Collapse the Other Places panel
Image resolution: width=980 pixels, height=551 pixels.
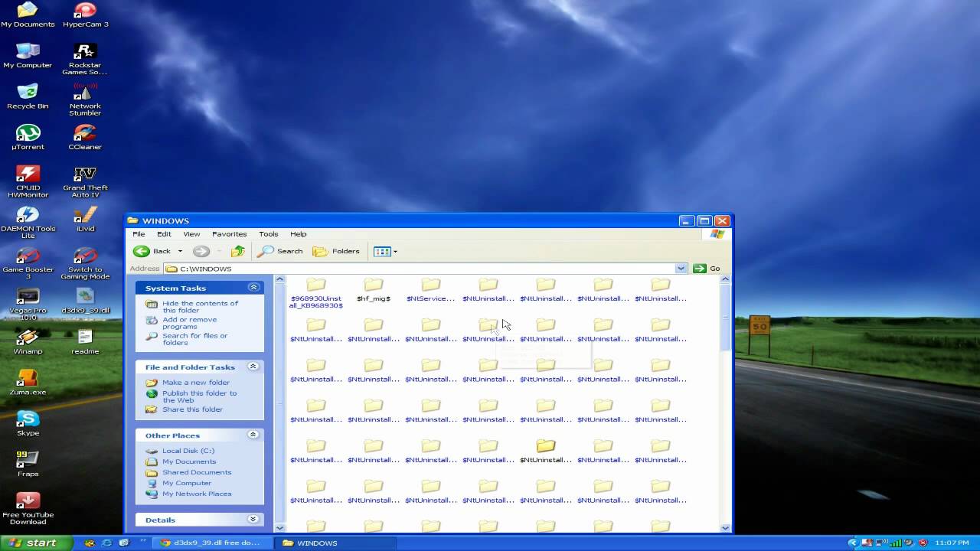(253, 435)
